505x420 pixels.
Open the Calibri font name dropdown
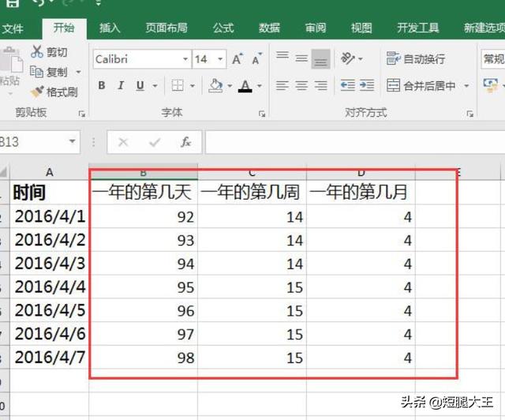(x=185, y=59)
